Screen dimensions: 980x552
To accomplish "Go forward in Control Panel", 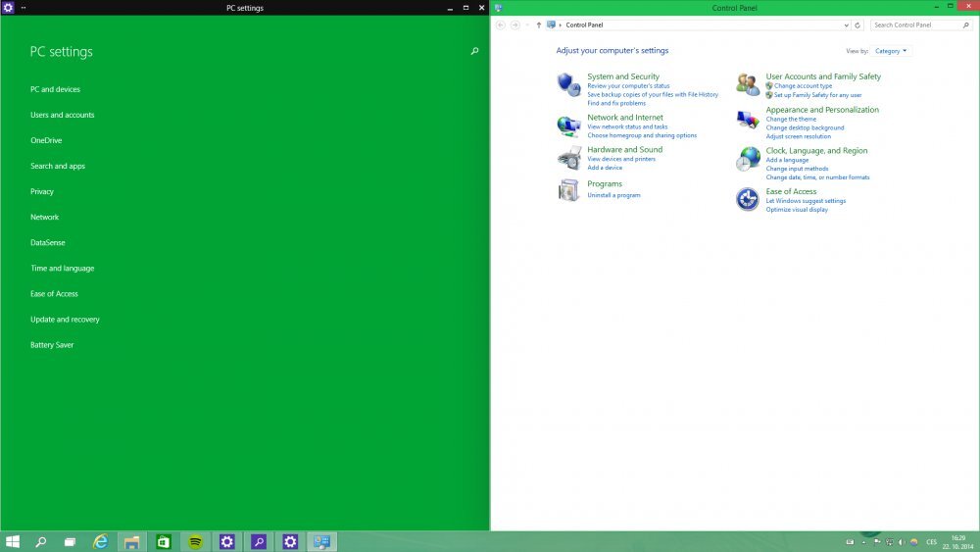I will click(x=515, y=25).
